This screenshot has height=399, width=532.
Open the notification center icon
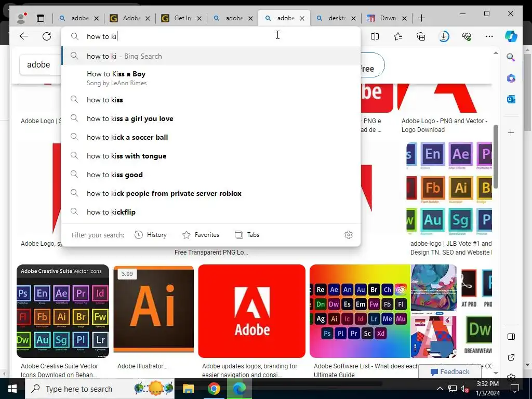coord(515,389)
